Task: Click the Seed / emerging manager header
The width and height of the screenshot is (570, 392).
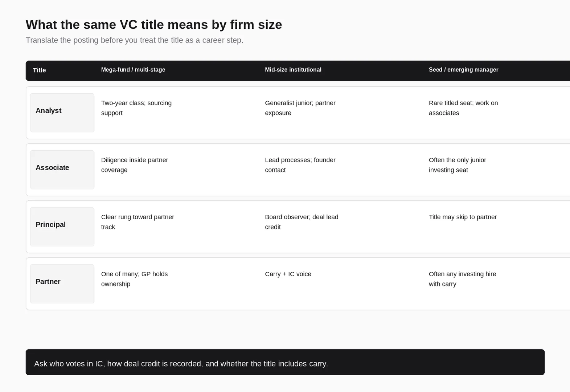Action: [x=463, y=70]
